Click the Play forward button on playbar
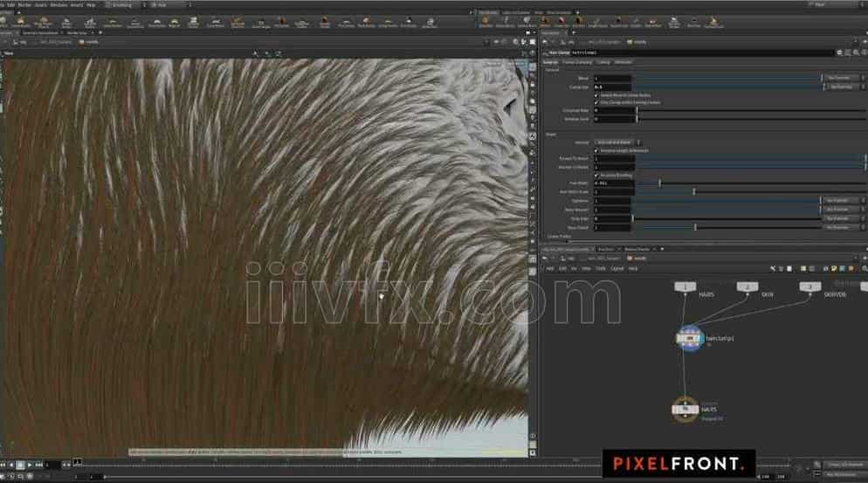Screen dimensions: 868x483 coord(30,465)
